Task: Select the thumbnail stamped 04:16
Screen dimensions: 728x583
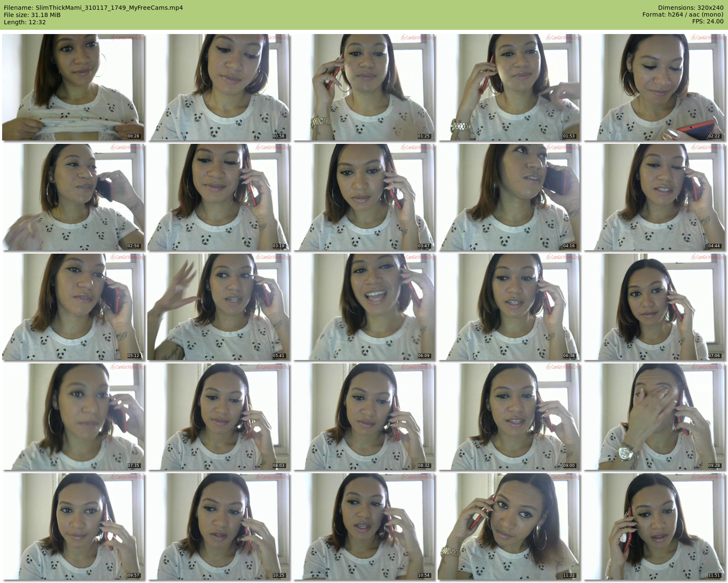Action: (509, 197)
